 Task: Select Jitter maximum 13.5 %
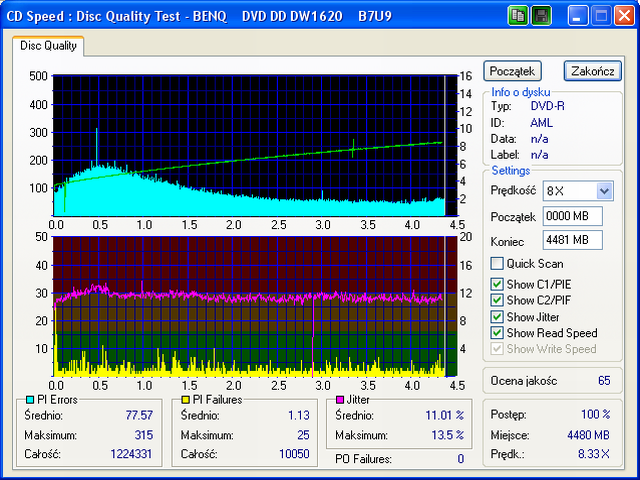[x=448, y=435]
